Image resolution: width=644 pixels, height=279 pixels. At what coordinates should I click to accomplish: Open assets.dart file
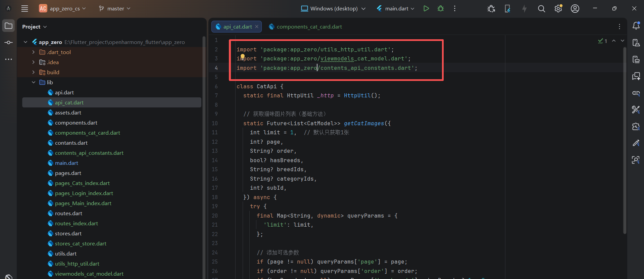coord(68,112)
